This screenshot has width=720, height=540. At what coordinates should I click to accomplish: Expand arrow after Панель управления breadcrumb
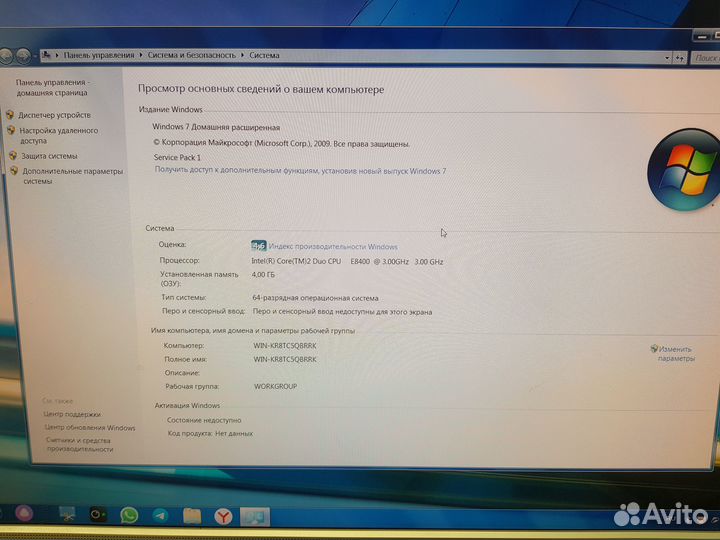tap(141, 55)
